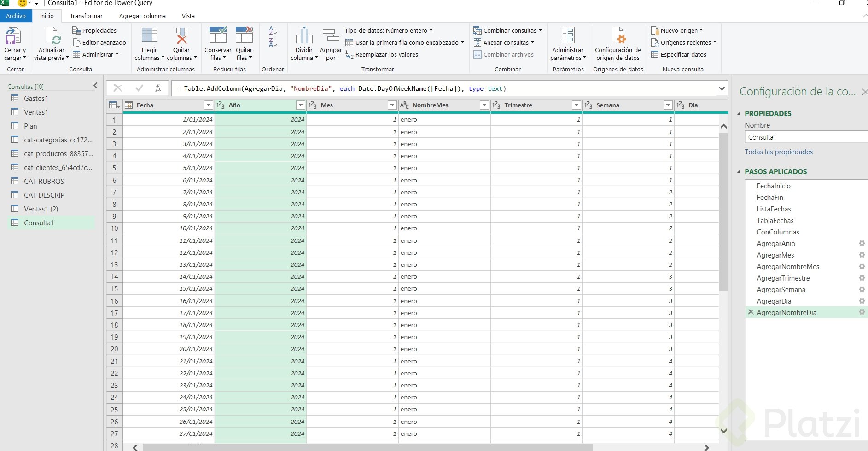Open Configuración de origen de datos
The width and height of the screenshot is (868, 451).
(x=618, y=36)
